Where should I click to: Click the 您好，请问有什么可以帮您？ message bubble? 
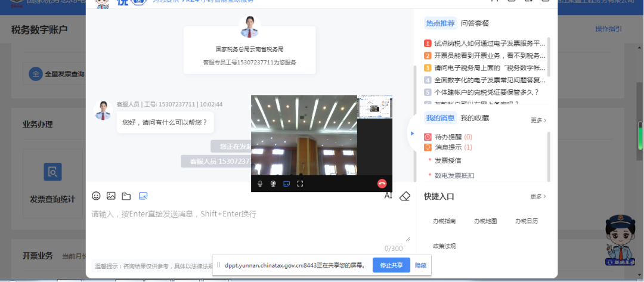(x=165, y=122)
